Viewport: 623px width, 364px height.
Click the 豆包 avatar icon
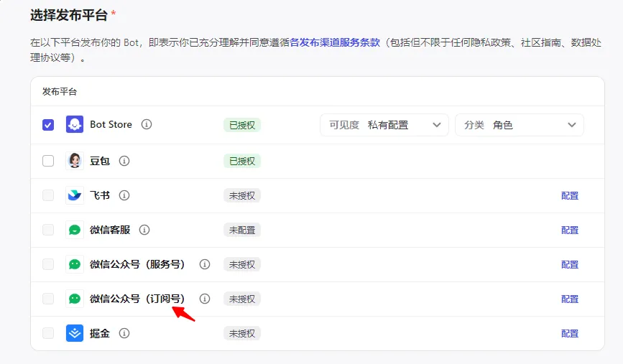tap(75, 161)
